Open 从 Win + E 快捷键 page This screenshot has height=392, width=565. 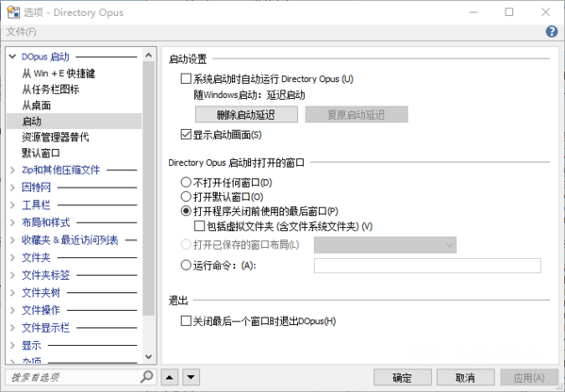(x=58, y=73)
